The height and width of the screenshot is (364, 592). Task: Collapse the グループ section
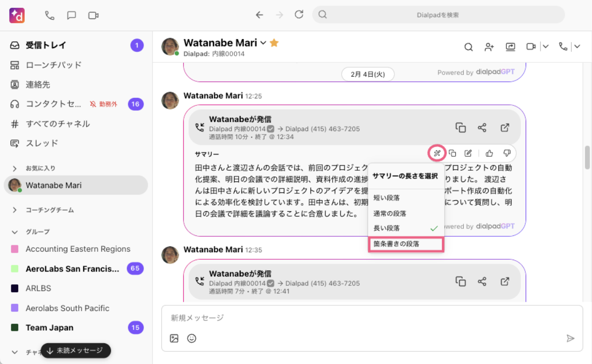[x=15, y=232]
